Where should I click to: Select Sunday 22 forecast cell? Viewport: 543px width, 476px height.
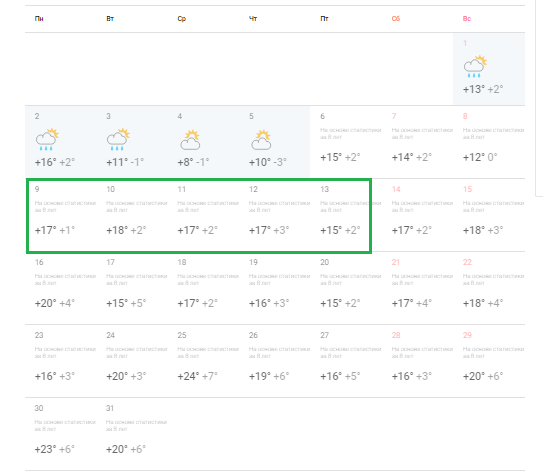click(x=489, y=288)
